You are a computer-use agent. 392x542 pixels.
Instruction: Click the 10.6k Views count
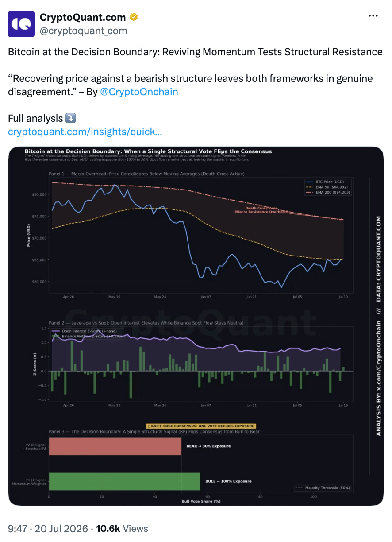point(122,528)
